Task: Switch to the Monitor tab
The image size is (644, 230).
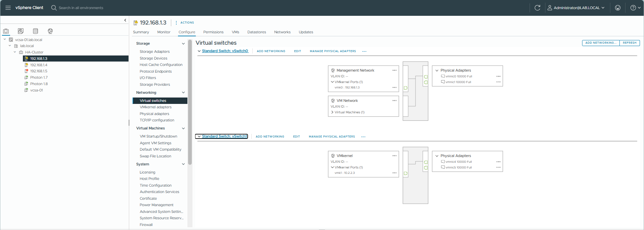Action: pyautogui.click(x=164, y=32)
